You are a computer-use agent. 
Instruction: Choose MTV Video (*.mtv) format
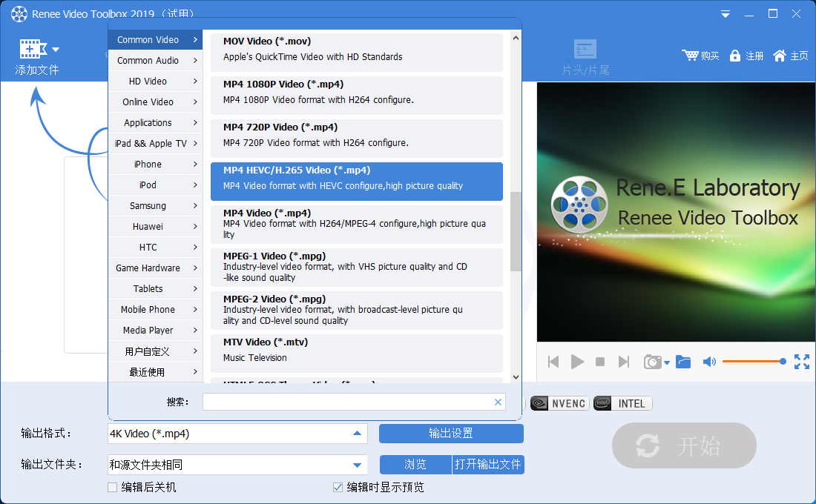click(x=357, y=353)
